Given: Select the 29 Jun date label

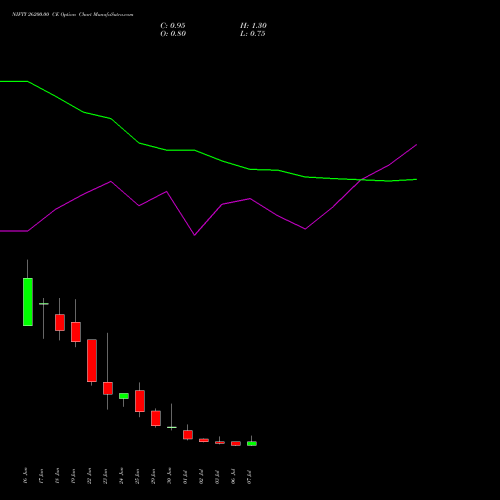Looking at the screenshot, I should 154,476.
